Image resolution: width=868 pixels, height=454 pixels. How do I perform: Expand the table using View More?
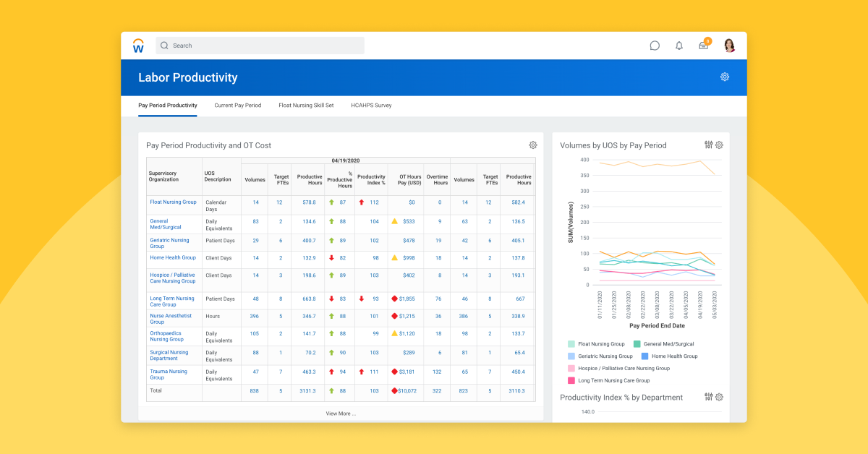pos(340,413)
